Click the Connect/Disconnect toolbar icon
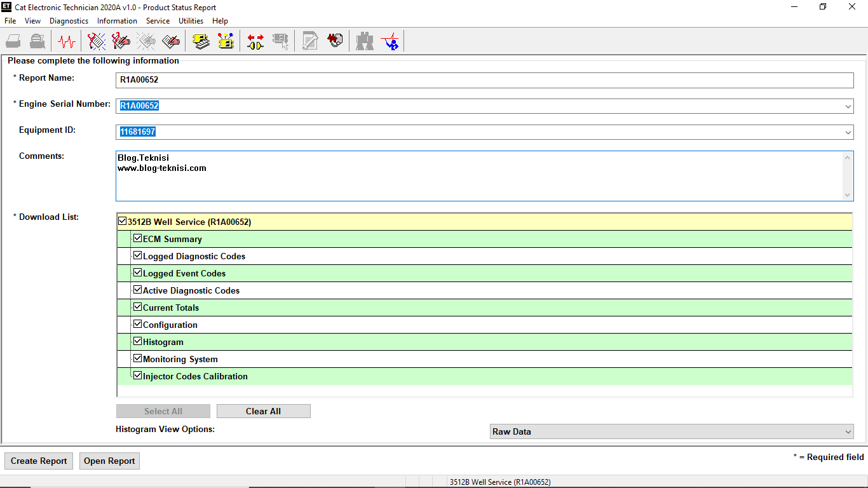Viewport: 868px width, 488px height. [x=255, y=41]
